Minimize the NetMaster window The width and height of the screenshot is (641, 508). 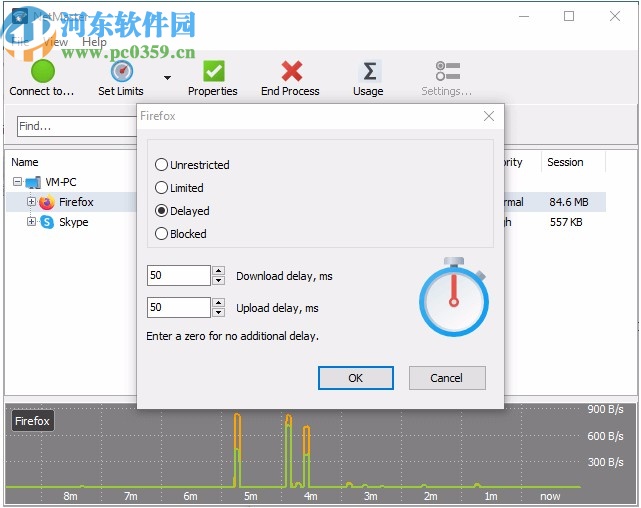click(524, 16)
